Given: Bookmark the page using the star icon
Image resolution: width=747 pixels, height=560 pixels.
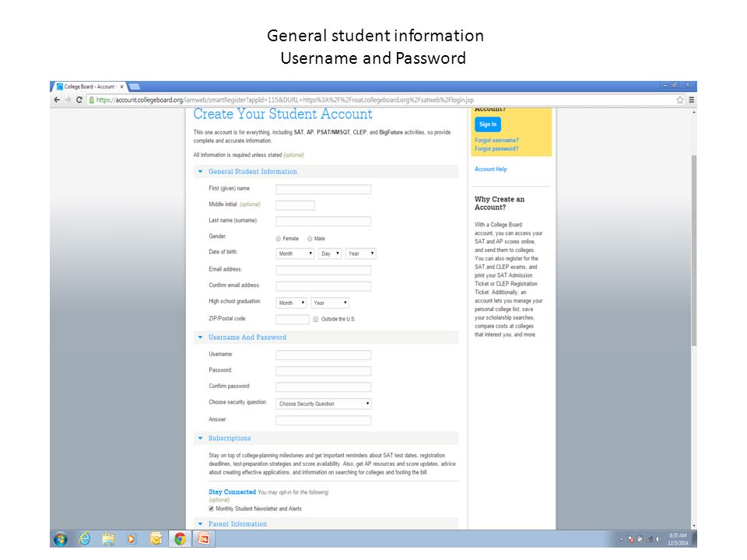Looking at the screenshot, I should (680, 100).
